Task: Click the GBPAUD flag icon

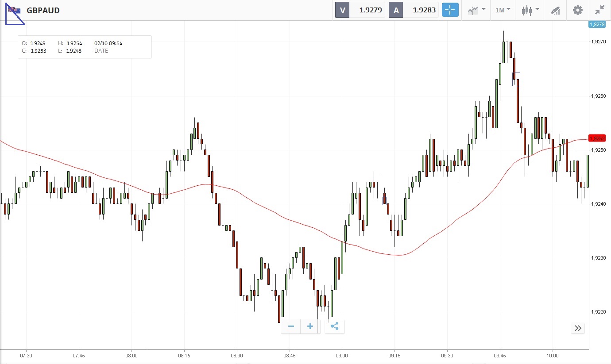Action: (14, 10)
